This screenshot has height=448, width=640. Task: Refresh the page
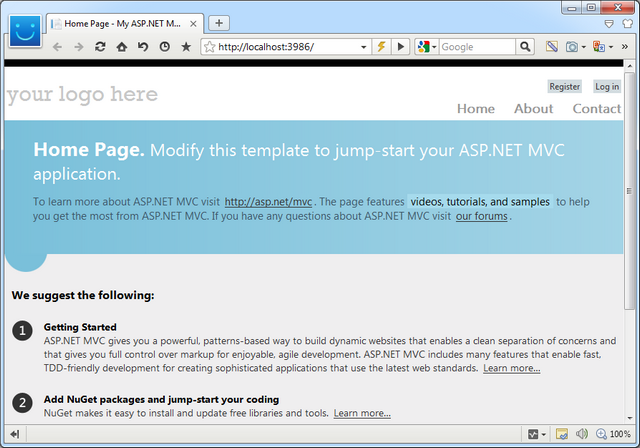pyautogui.click(x=100, y=47)
